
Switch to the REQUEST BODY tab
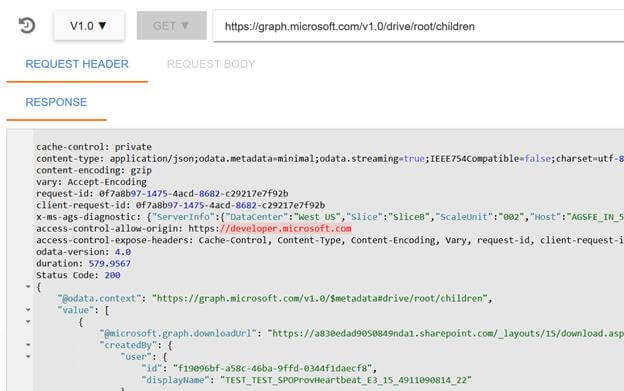click(211, 64)
